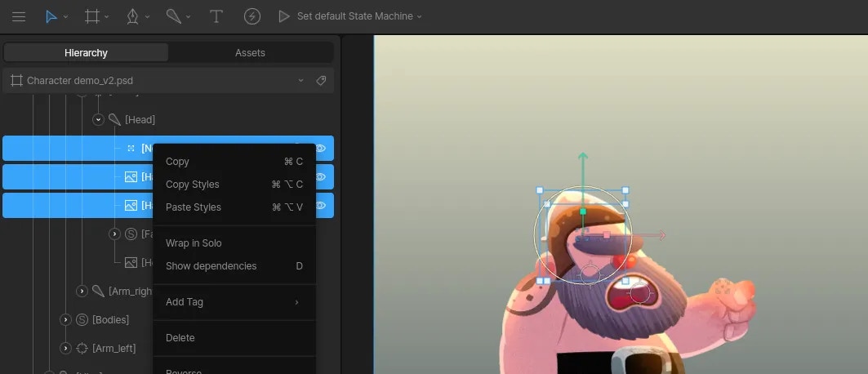Click the tag icon beside artboard name
The width and height of the screenshot is (868, 374).
[321, 81]
